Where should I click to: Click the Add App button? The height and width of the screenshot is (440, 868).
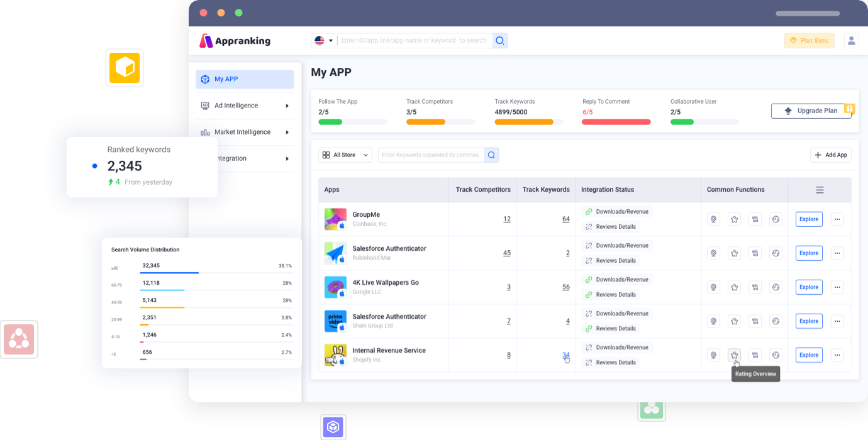point(831,155)
